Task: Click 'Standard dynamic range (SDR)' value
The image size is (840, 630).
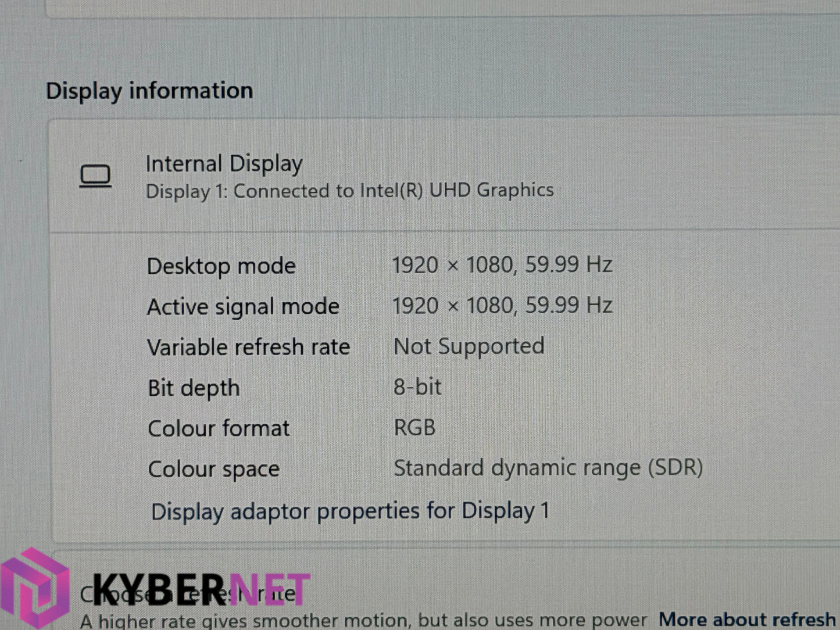Action: coord(548,468)
